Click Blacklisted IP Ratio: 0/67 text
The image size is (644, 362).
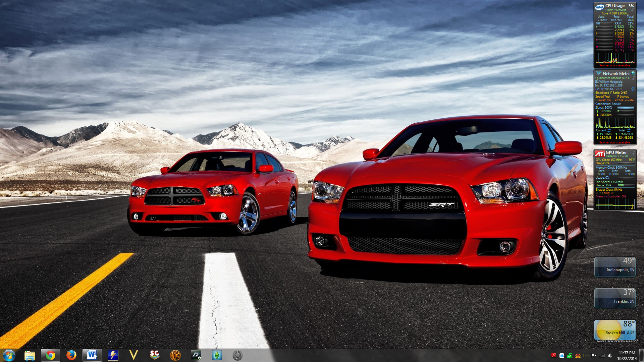pos(611,93)
